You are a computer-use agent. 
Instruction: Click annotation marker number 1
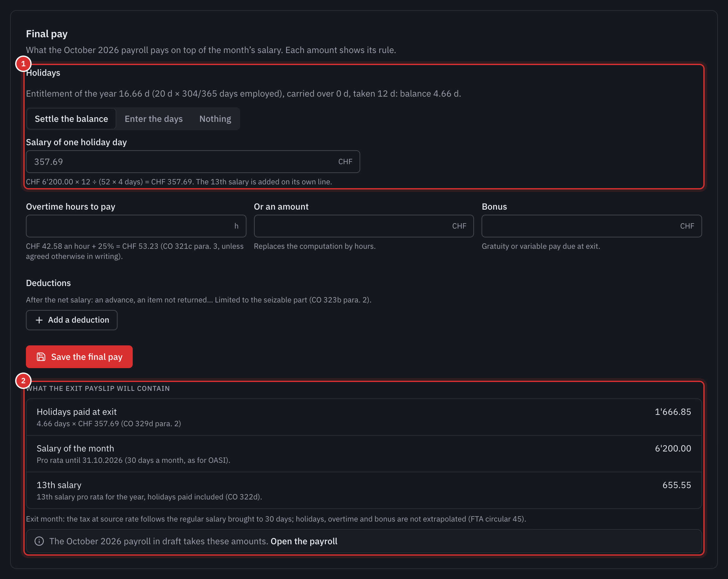click(x=23, y=64)
